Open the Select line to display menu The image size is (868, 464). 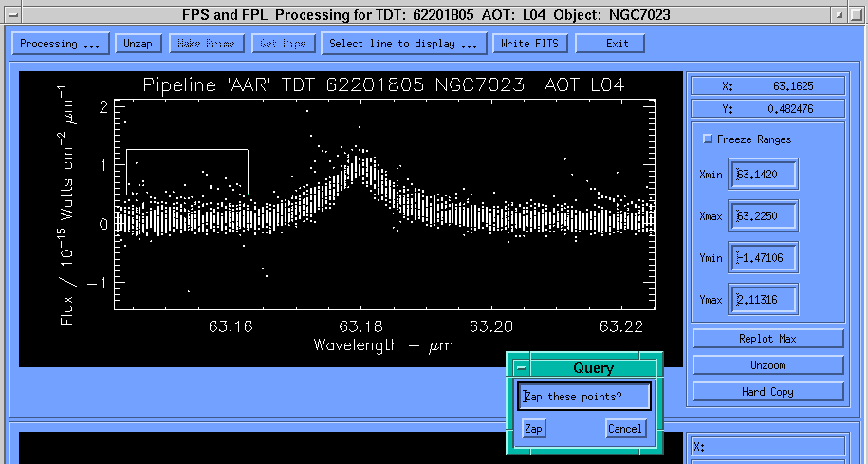click(403, 44)
